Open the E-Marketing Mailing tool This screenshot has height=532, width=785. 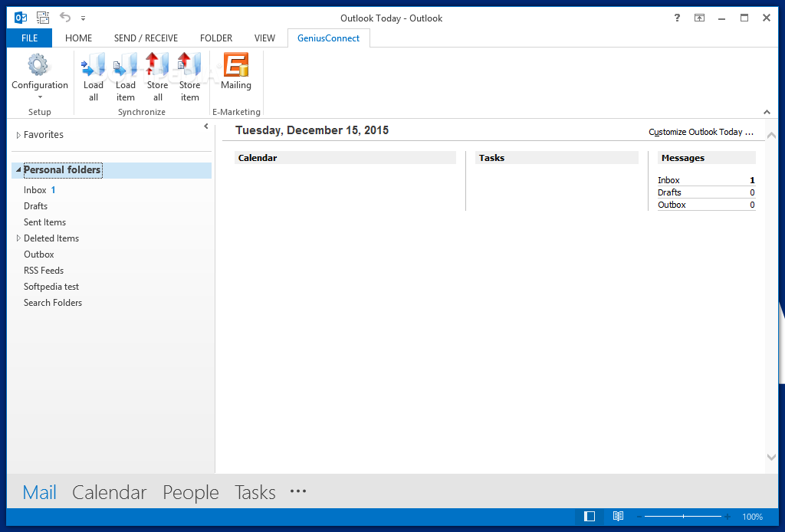tap(236, 71)
